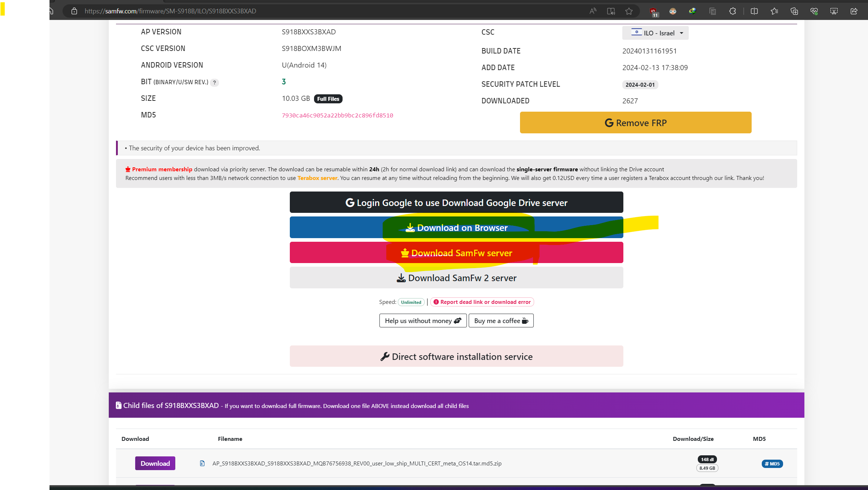
Task: Add this page to favorites with star icon
Action: tap(629, 11)
